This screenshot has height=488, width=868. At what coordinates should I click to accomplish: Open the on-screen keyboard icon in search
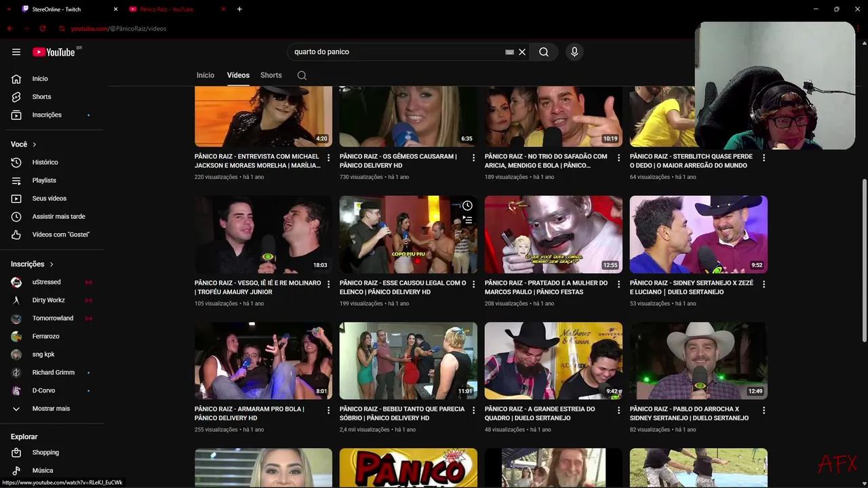pos(509,52)
